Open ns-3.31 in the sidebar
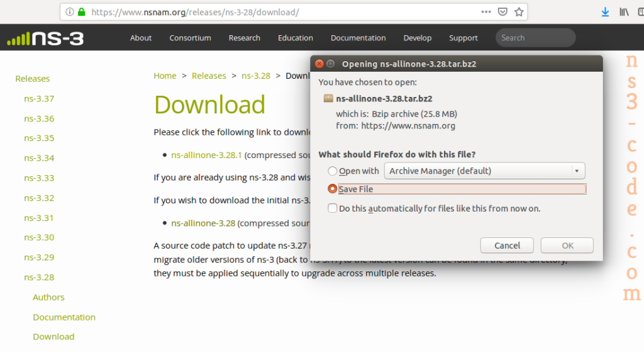The width and height of the screenshot is (644, 352). (39, 218)
